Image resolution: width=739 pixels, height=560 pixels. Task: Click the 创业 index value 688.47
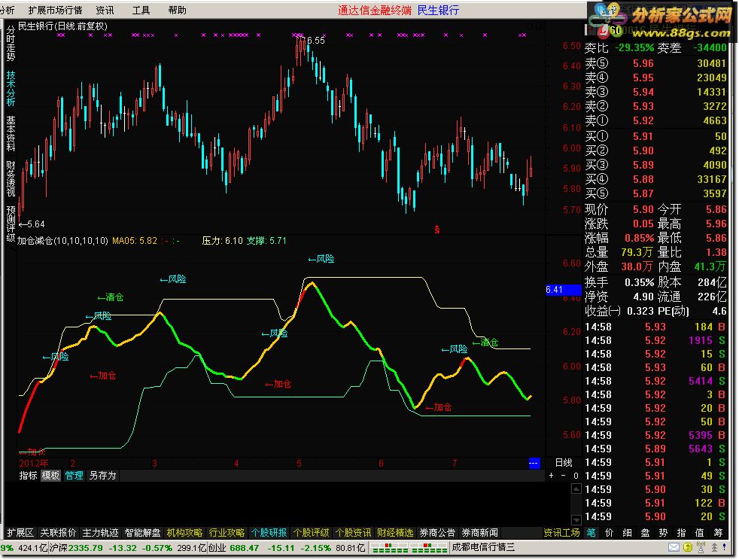(x=244, y=548)
